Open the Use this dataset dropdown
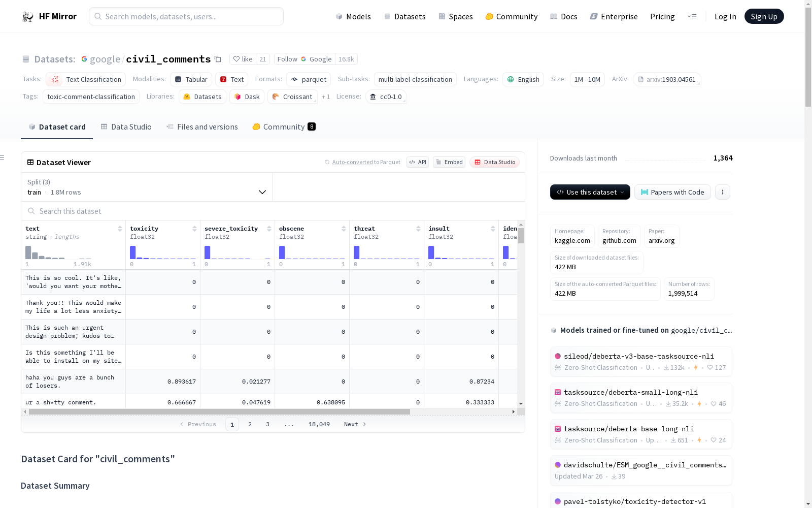 click(x=590, y=192)
